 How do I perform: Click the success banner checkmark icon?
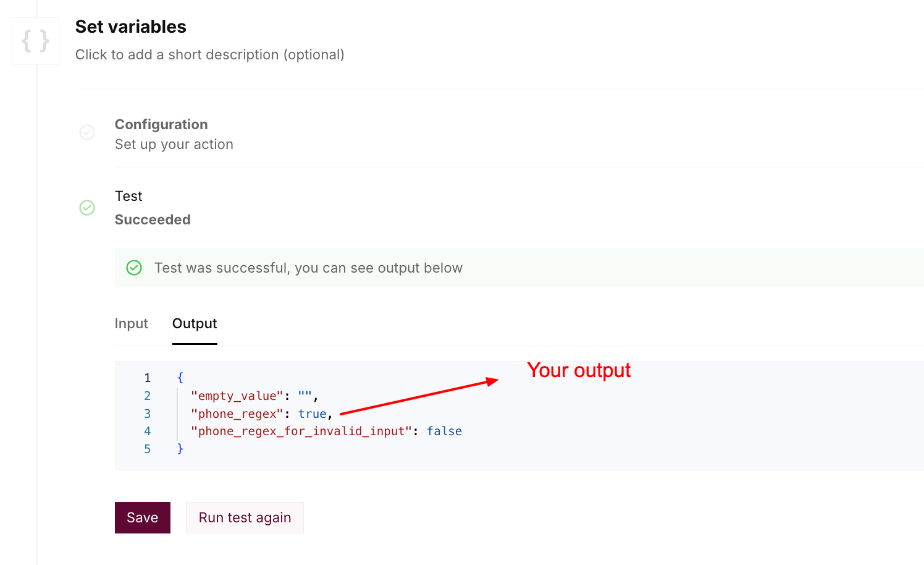134,268
